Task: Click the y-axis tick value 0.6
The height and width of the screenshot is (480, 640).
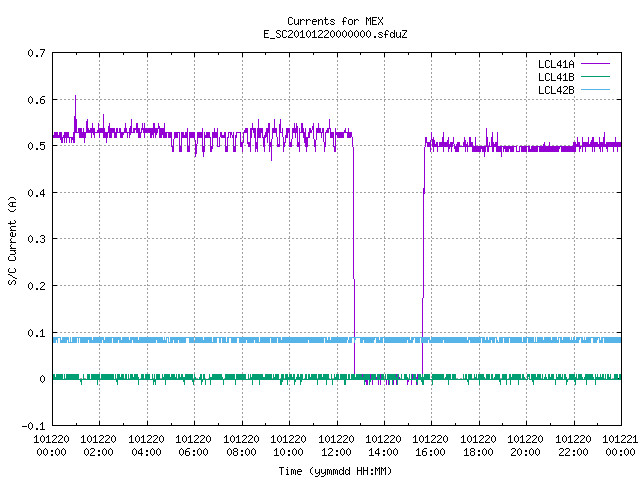Action: pyautogui.click(x=36, y=100)
